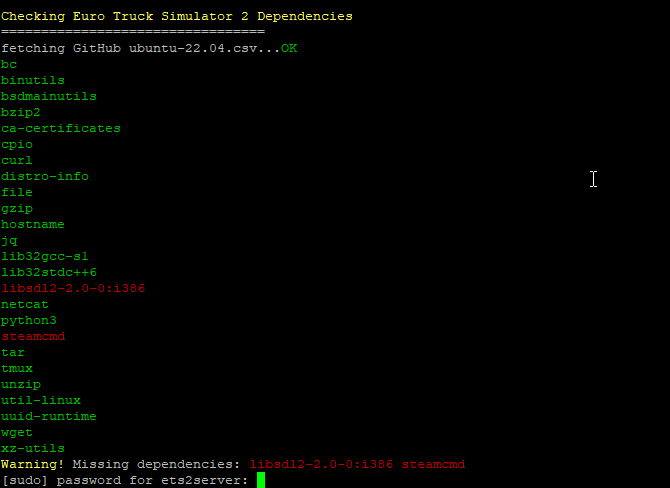
Task: Click the 'bsdmainutils' package line
Action: click(49, 96)
